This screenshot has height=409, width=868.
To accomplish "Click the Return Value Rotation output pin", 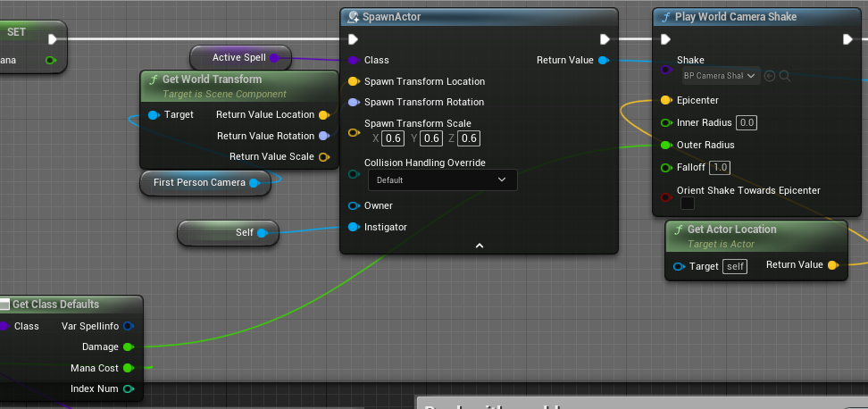I will (323, 136).
